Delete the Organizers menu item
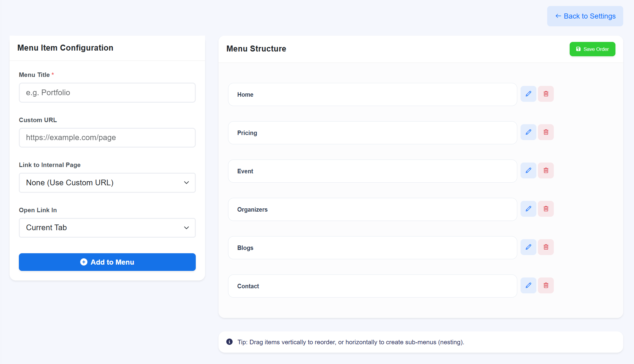The image size is (634, 364). [x=546, y=209]
